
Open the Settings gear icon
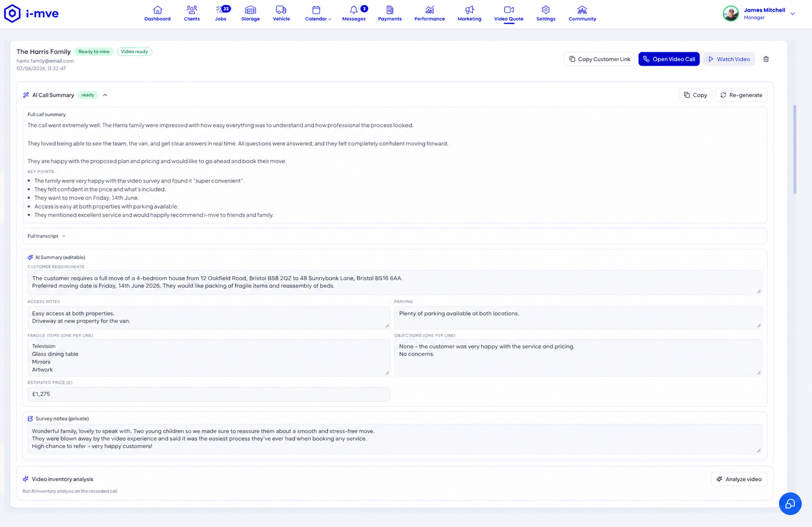click(x=546, y=10)
